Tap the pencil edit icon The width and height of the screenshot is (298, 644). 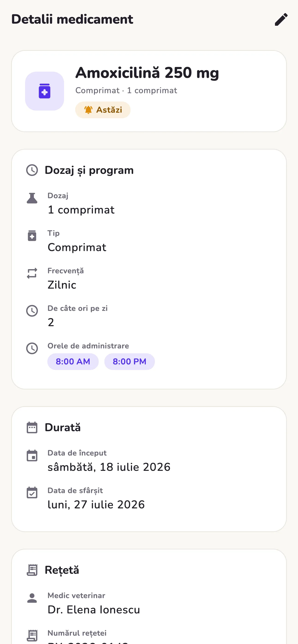click(x=281, y=19)
